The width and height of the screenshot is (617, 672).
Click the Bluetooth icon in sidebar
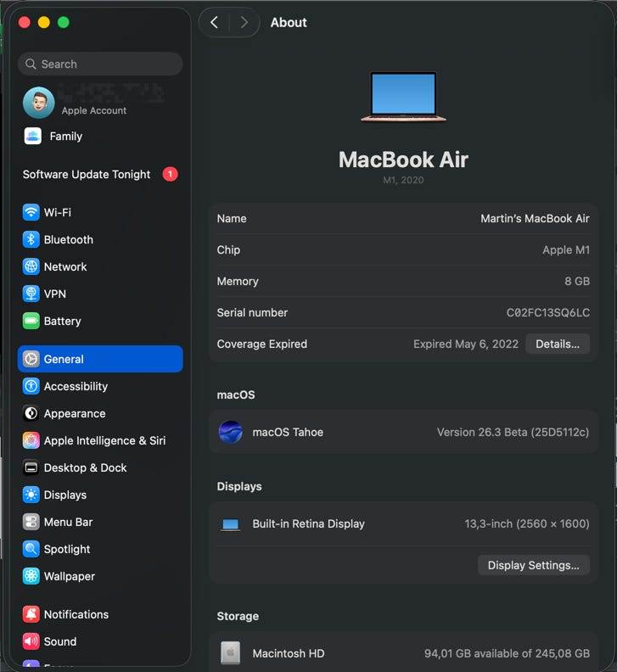coord(31,239)
